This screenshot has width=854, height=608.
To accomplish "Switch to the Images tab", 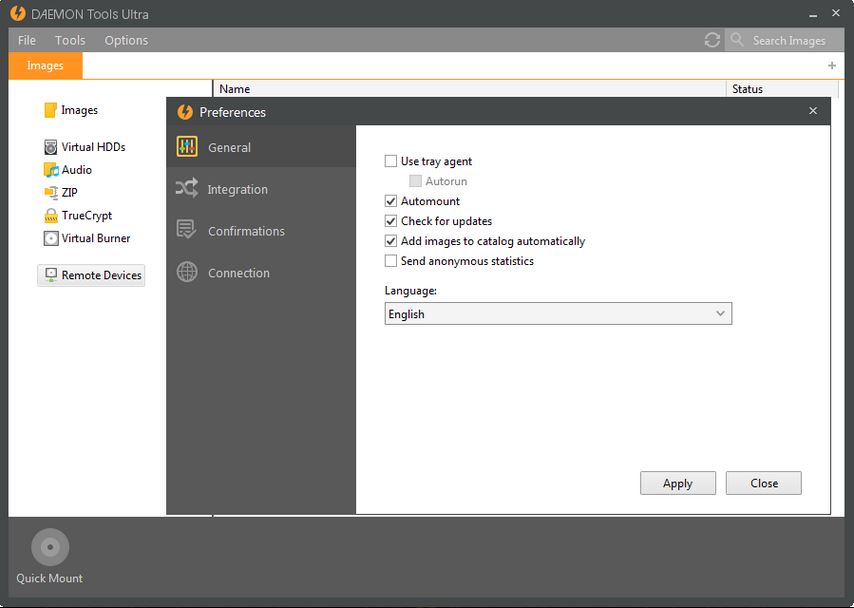I will [44, 65].
